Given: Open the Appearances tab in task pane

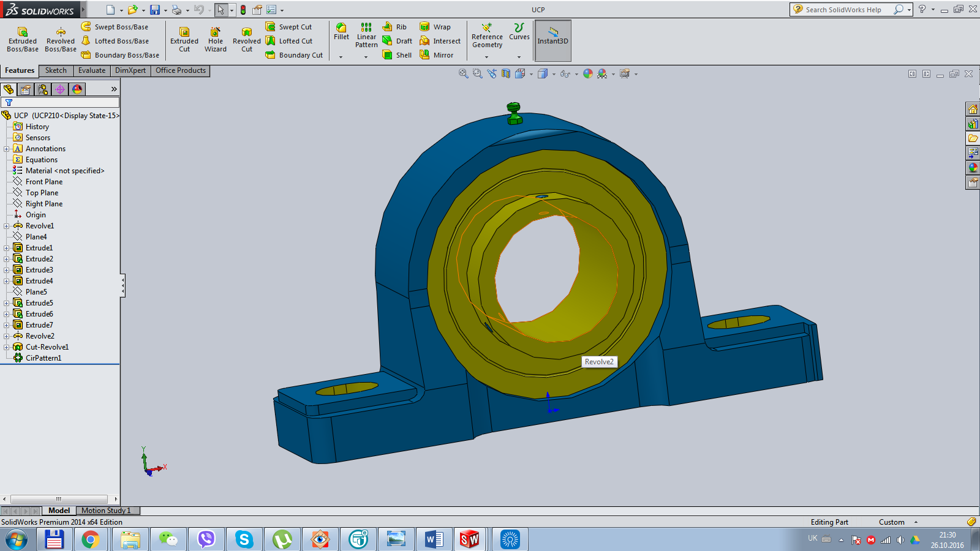Looking at the screenshot, I should coord(973,168).
